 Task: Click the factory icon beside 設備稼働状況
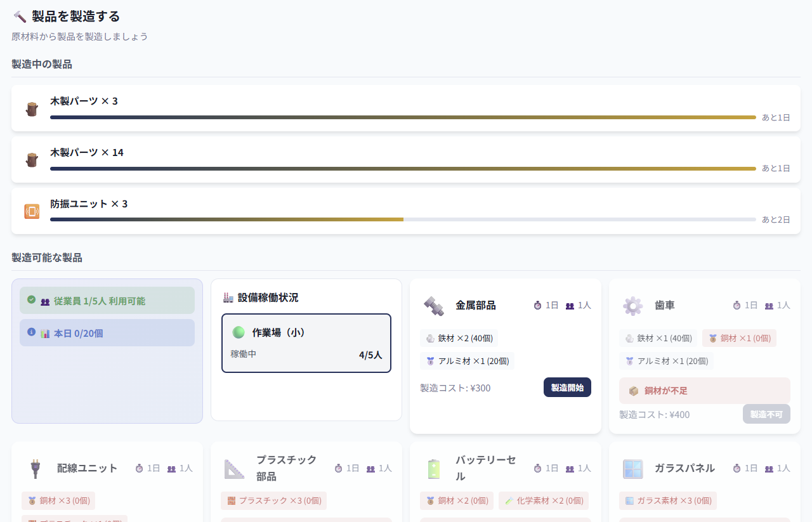228,297
